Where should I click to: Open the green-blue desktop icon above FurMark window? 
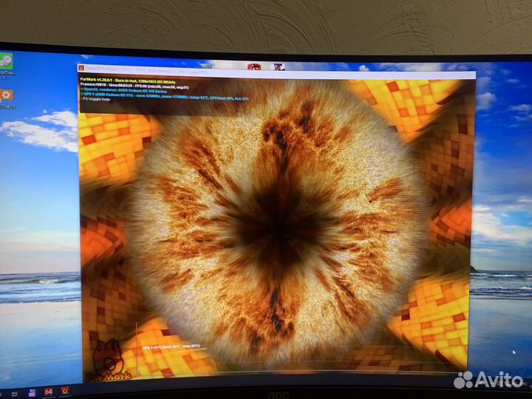coord(205,66)
